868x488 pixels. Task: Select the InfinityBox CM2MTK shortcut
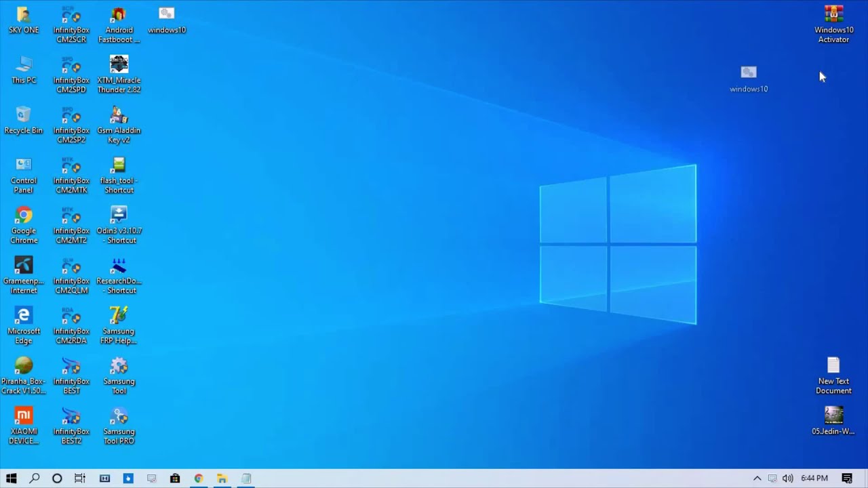(x=71, y=176)
